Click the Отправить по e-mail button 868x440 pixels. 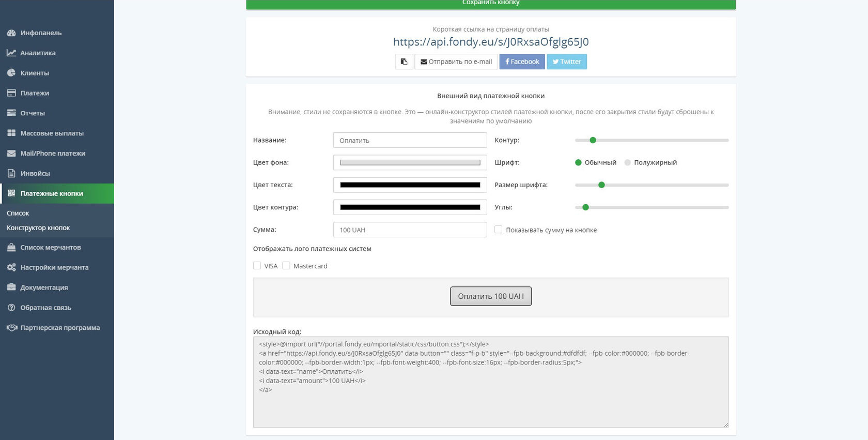456,62
